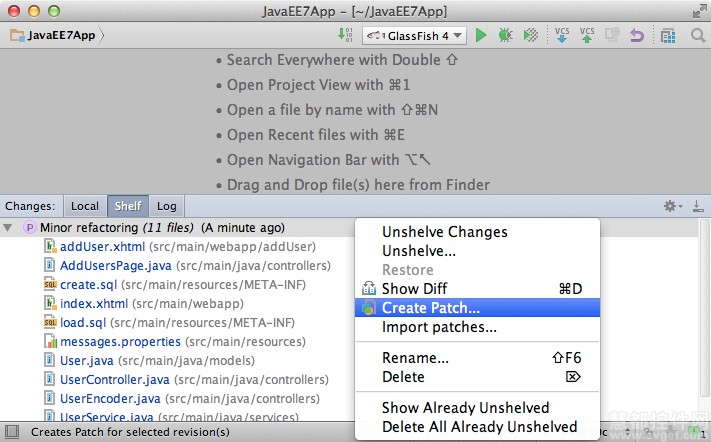711x442 pixels.
Task: Click the User.java file icon
Action: (x=49, y=360)
